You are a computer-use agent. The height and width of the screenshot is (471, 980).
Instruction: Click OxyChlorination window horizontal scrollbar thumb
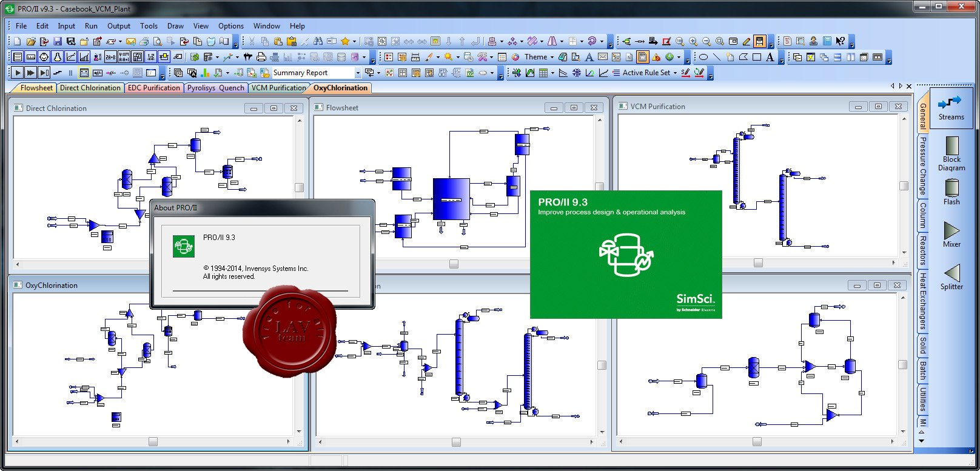tap(153, 441)
